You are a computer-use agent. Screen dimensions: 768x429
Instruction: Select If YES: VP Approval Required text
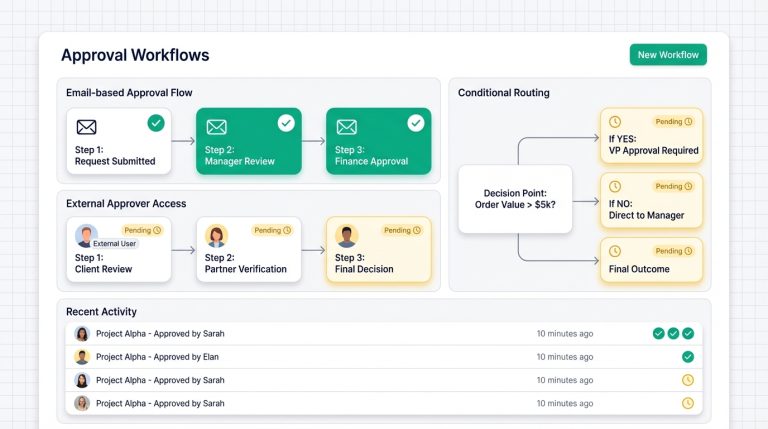(653, 144)
